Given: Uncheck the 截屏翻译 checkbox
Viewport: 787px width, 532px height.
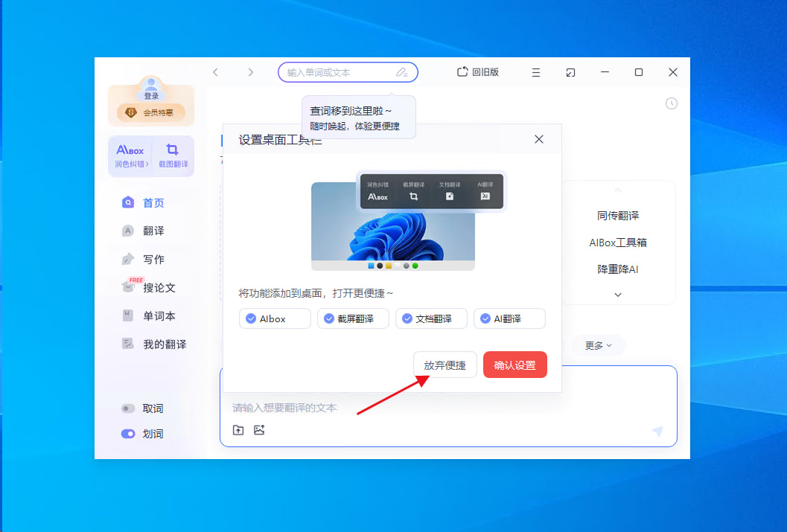Looking at the screenshot, I should pos(328,318).
